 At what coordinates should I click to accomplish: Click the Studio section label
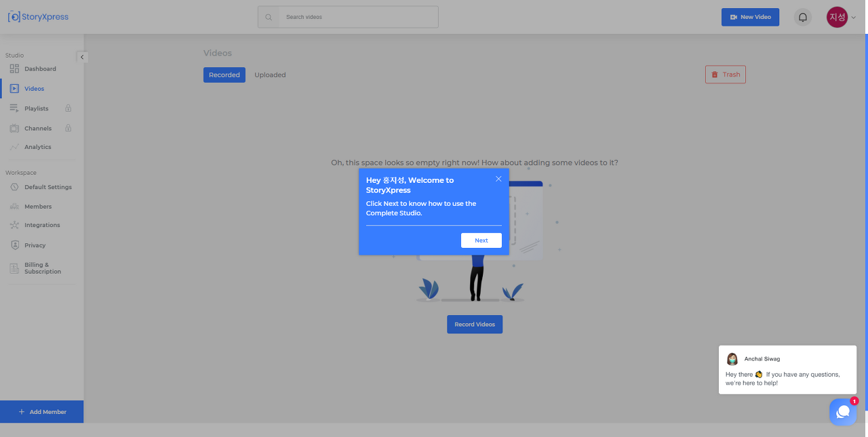point(15,55)
